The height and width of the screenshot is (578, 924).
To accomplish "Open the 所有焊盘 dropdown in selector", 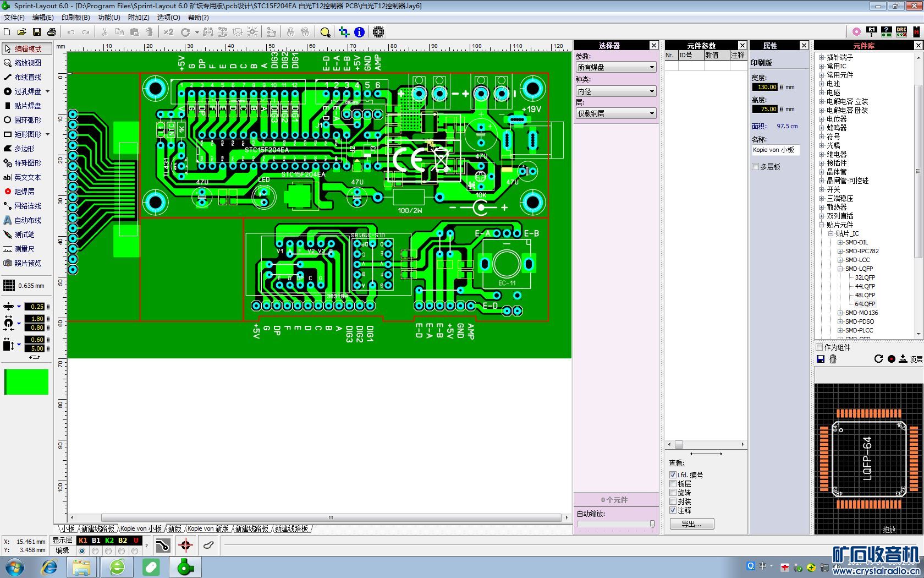I will pos(616,67).
